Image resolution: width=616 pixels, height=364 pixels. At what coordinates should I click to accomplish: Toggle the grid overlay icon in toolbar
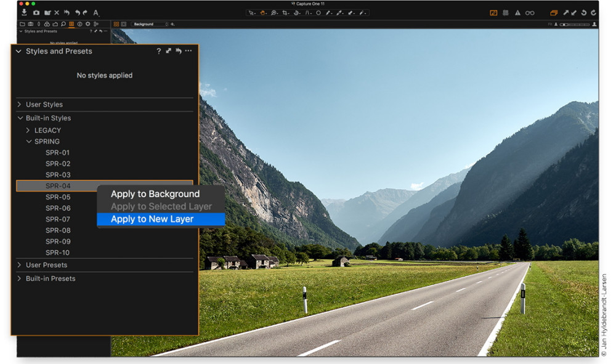tap(506, 13)
